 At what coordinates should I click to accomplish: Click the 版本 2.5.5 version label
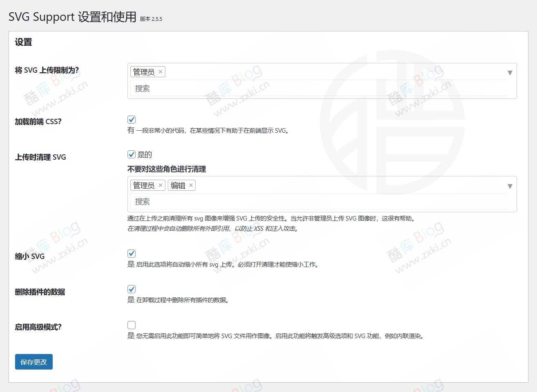(151, 19)
